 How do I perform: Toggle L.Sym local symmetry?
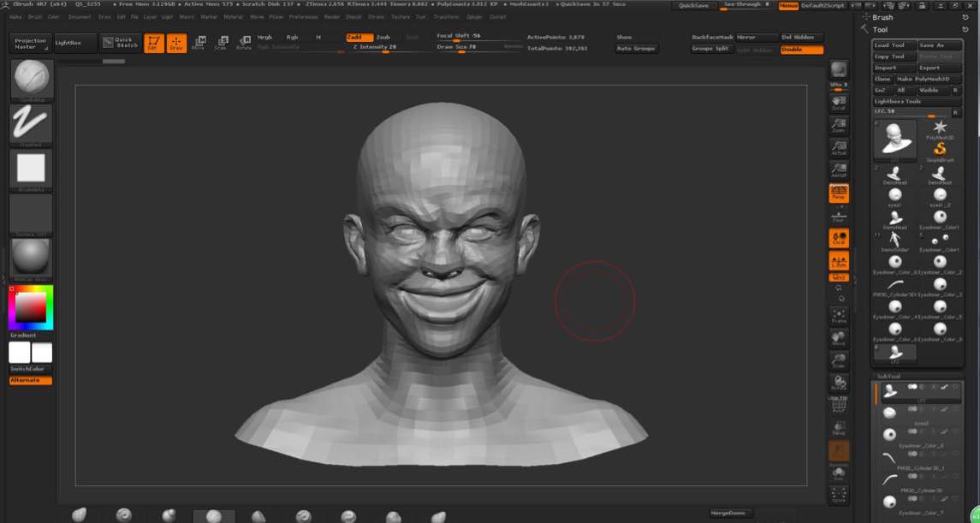(x=839, y=260)
